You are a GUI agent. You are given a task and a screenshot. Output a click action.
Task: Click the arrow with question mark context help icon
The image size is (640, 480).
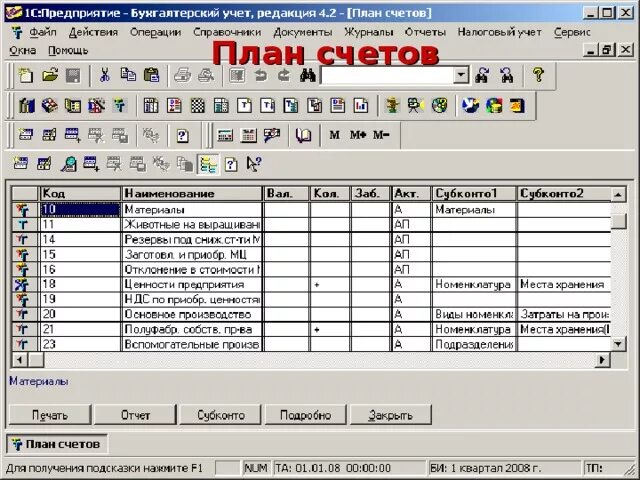(254, 164)
